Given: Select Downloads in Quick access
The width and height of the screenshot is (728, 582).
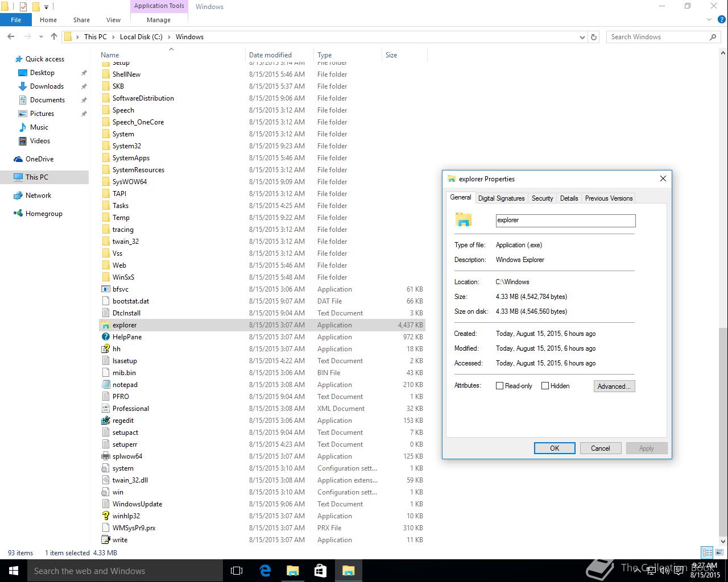Looking at the screenshot, I should [47, 86].
